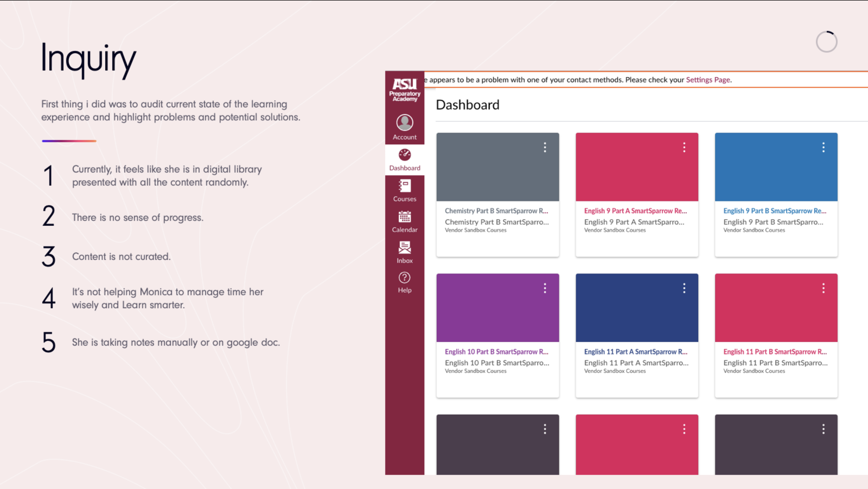The height and width of the screenshot is (489, 868).
Task: Click the Dashboard page heading
Action: coord(467,105)
